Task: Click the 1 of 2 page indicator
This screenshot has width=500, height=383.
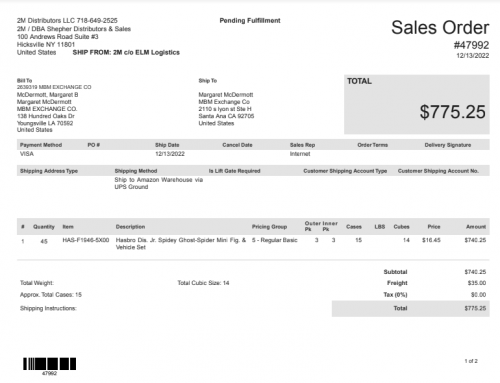Action: coord(471,361)
